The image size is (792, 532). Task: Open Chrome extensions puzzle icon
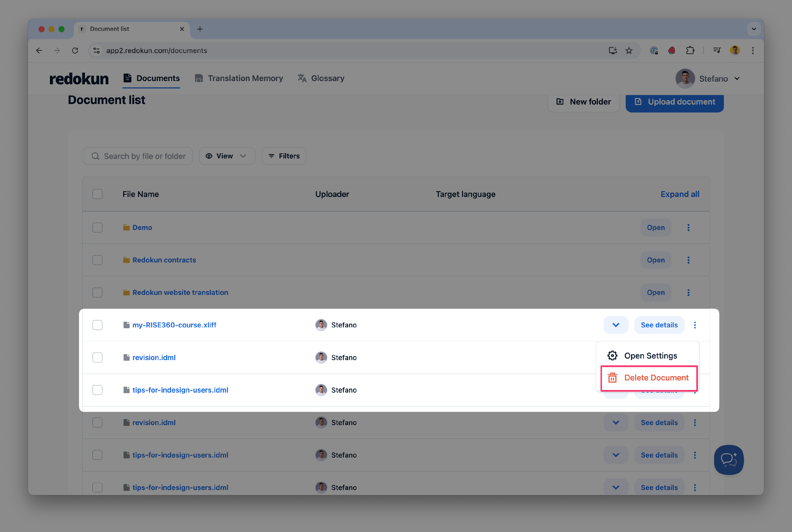pos(690,50)
